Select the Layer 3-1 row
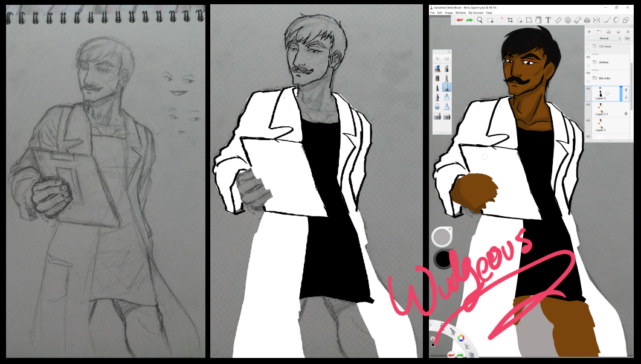The image size is (641, 364). coord(607,110)
